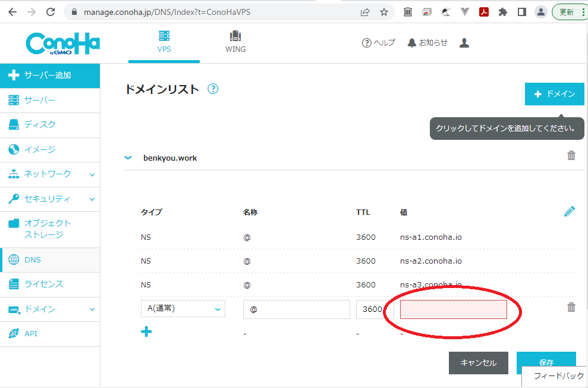588x388 pixels.
Task: Click the サーバー追加 button
Action: coord(50,76)
